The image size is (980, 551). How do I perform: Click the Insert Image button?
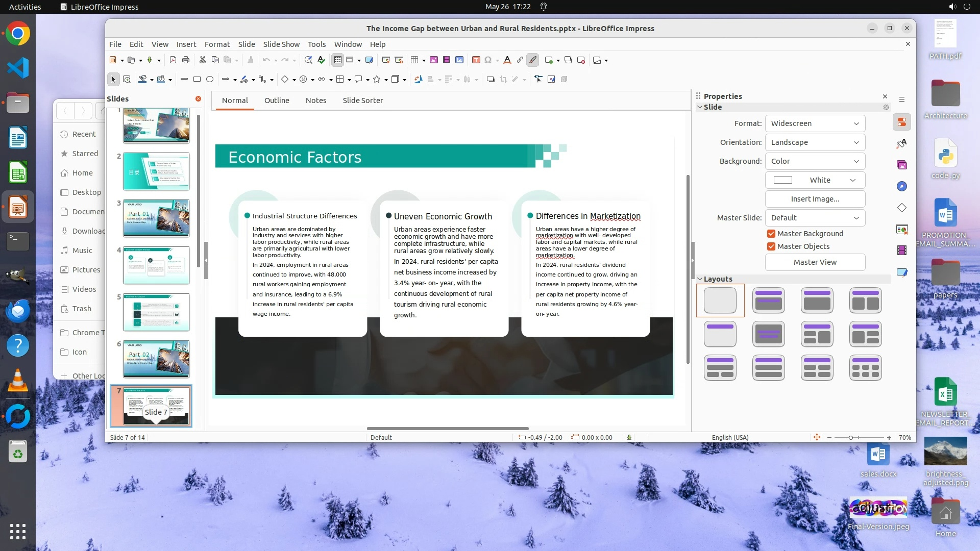tap(815, 199)
